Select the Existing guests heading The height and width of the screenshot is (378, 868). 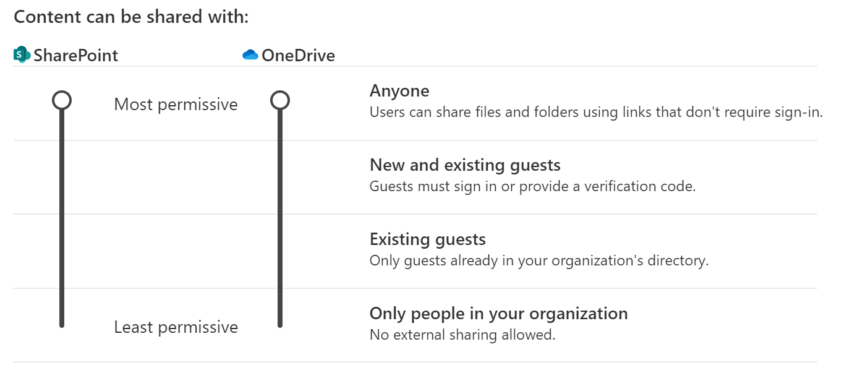pos(428,239)
